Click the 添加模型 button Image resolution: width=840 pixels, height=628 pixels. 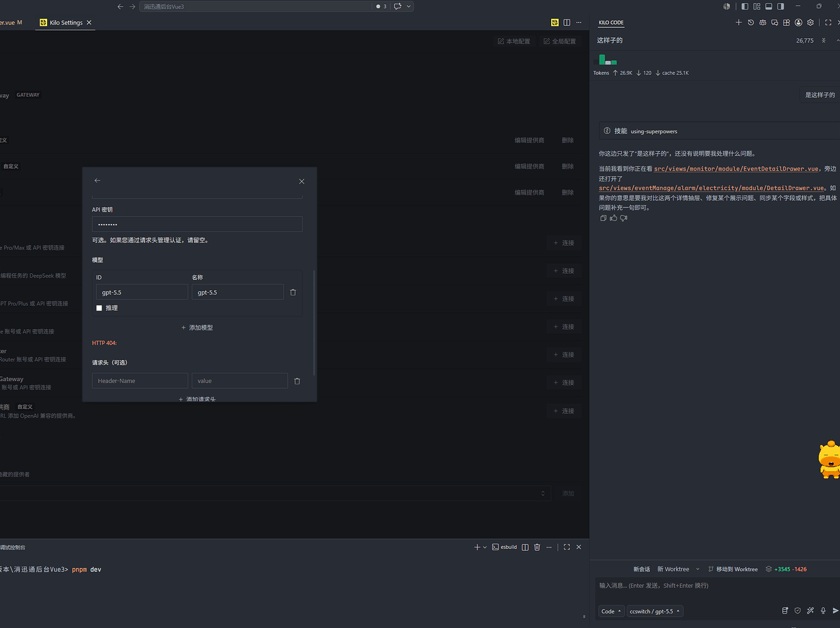pyautogui.click(x=197, y=328)
